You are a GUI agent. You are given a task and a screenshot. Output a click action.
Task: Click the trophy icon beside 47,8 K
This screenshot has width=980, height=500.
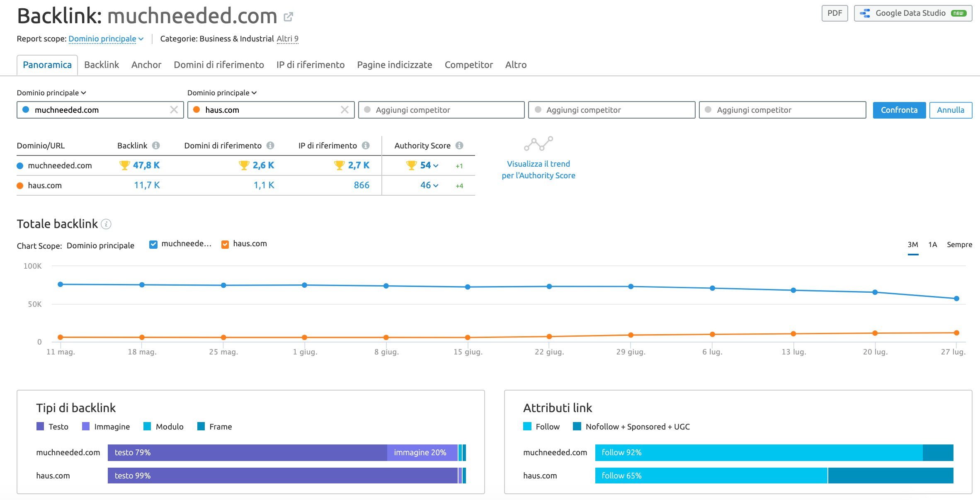[124, 165]
